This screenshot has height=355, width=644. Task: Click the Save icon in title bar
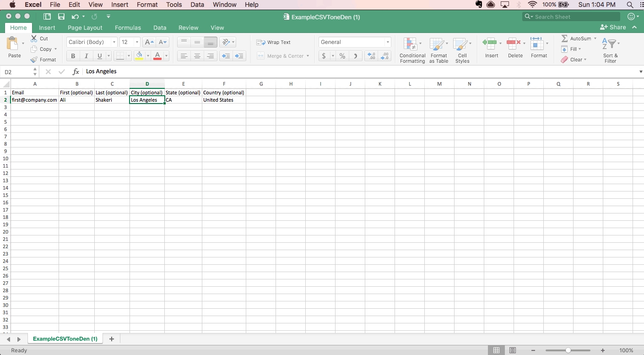[x=61, y=16]
